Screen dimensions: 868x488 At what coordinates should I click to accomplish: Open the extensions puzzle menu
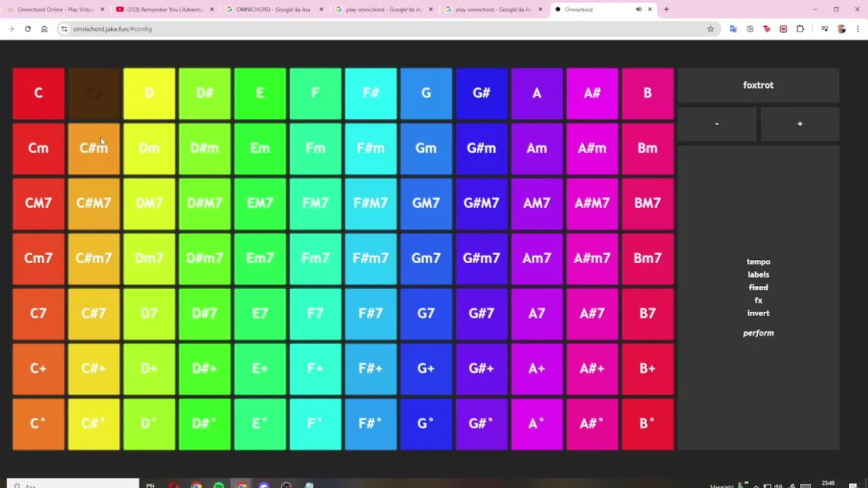800,29
